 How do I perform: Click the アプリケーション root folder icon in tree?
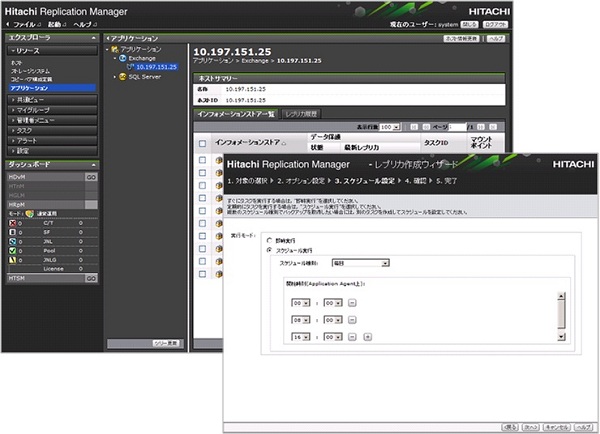114,49
